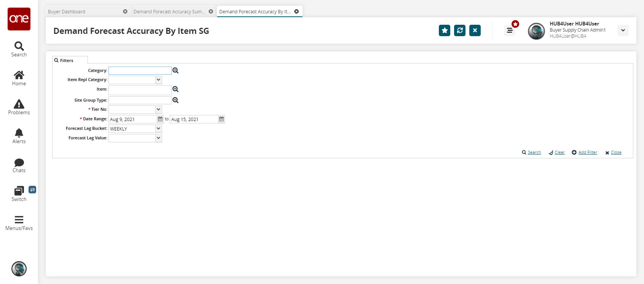
Task: Open the start date calendar picker
Action: 160,119
